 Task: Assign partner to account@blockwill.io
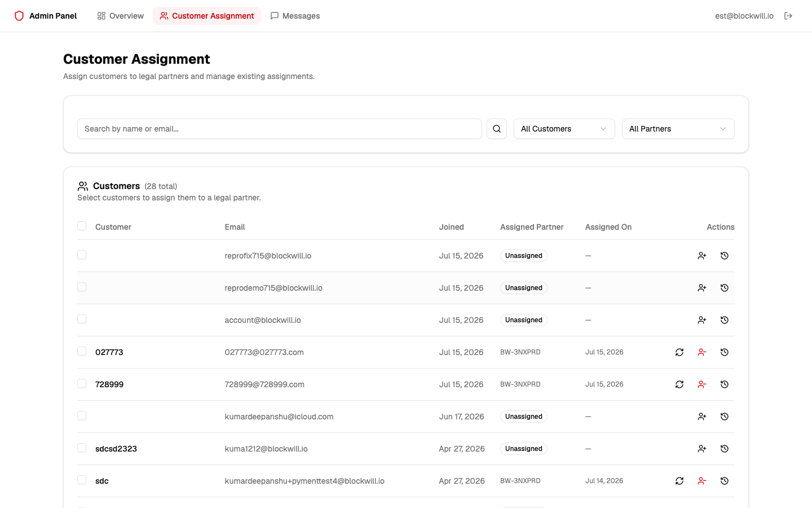702,320
